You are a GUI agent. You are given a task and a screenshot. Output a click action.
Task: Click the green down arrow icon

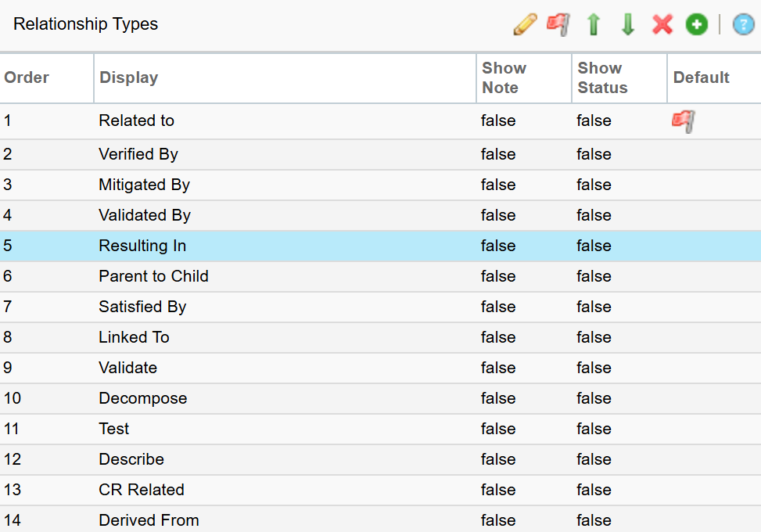point(628,24)
